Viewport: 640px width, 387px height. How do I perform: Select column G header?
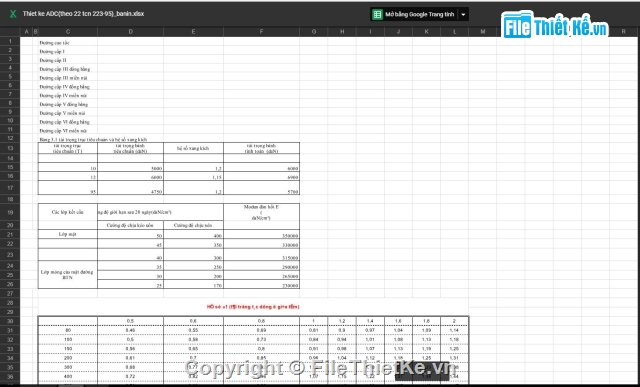coord(313,31)
